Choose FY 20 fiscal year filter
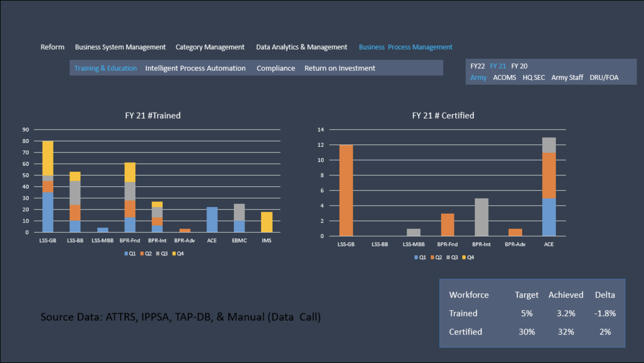 coord(519,66)
